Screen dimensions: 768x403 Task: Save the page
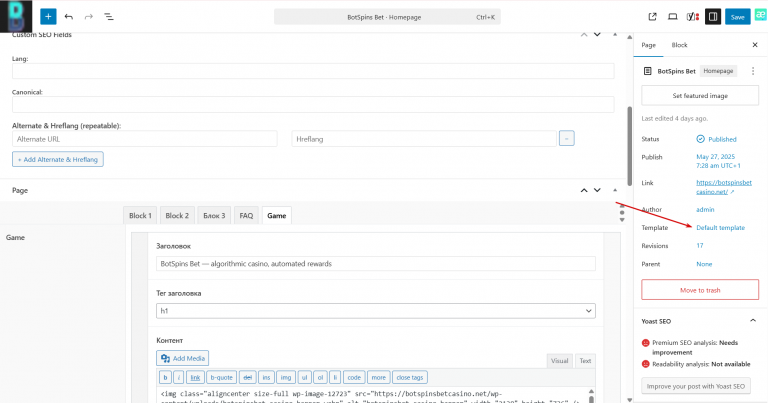tap(738, 17)
